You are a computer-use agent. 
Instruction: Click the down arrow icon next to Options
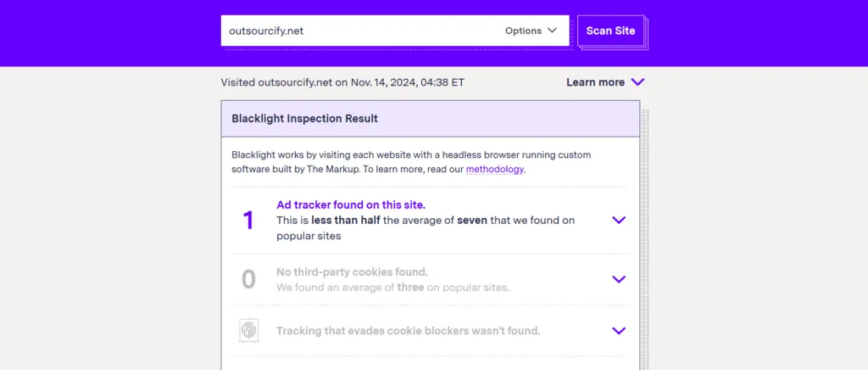click(552, 31)
